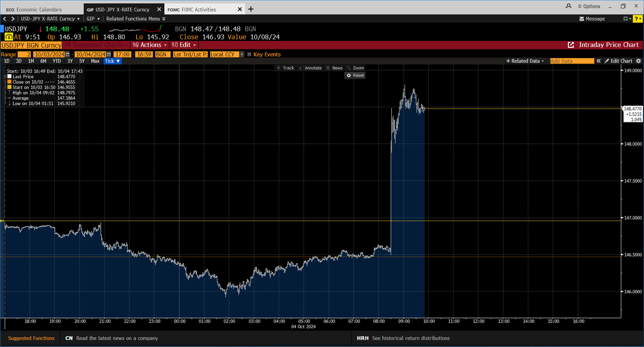Open calendar for end date 10/04/2024
644x347 pixels.
pyautogui.click(x=109, y=54)
